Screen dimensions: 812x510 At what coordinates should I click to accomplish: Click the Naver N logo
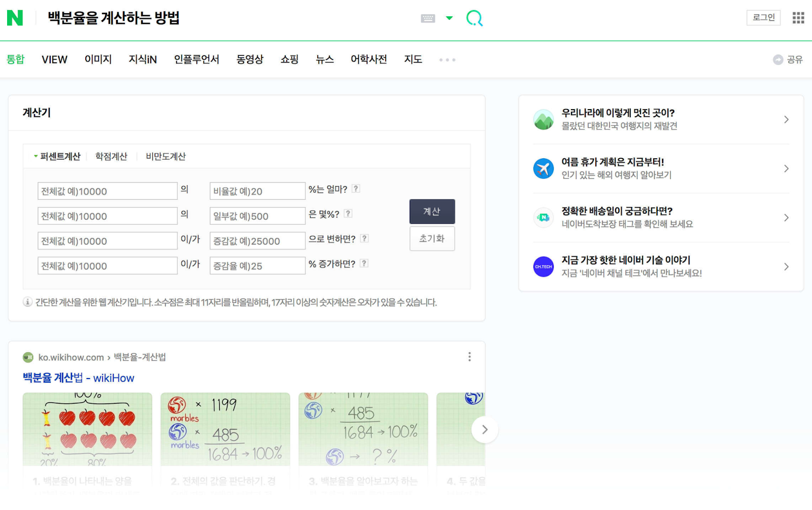tap(15, 18)
